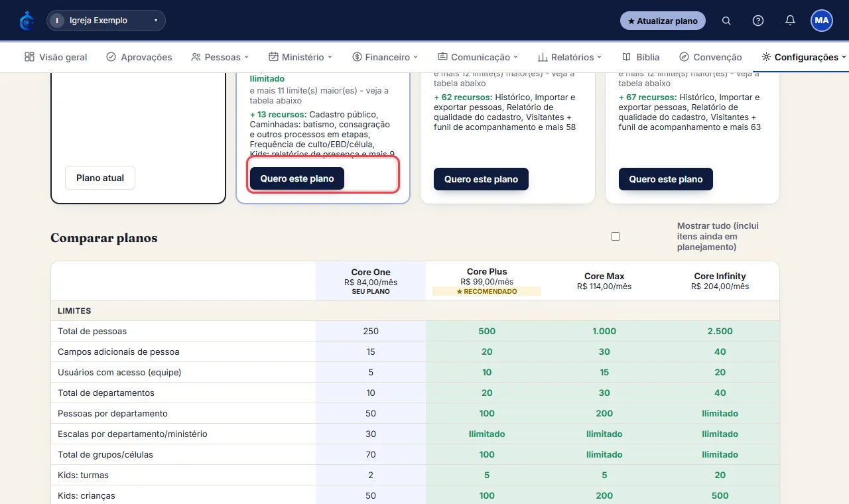Select the Core Infinity column header
Image resolution: width=849 pixels, height=504 pixels.
pos(720,281)
